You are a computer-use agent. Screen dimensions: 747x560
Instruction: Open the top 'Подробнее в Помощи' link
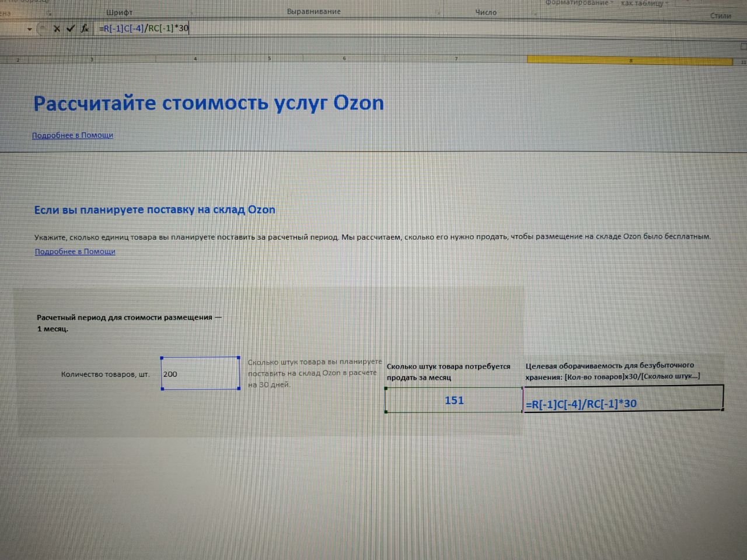click(x=72, y=135)
